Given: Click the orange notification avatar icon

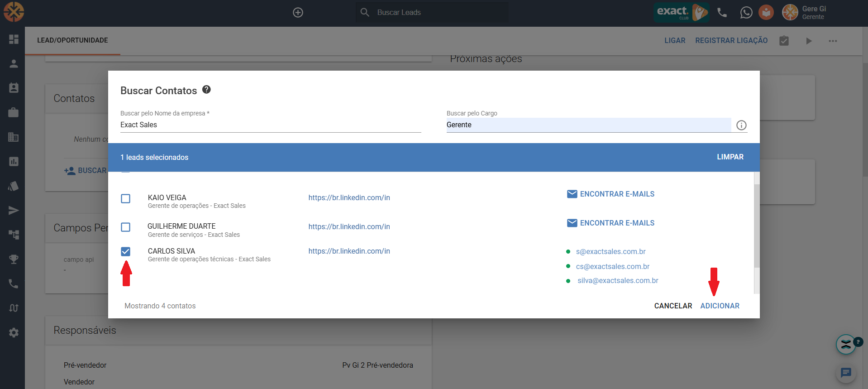Looking at the screenshot, I should (766, 12).
